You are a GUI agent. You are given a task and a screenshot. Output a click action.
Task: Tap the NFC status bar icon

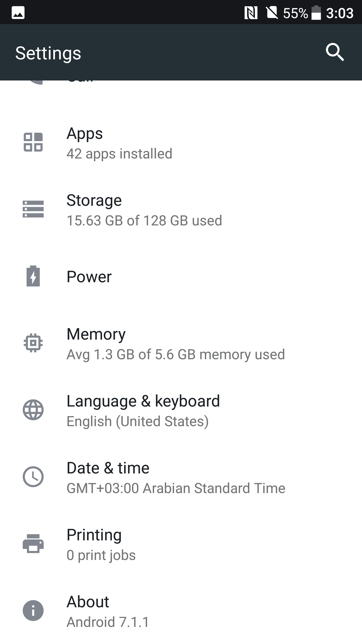(x=251, y=13)
